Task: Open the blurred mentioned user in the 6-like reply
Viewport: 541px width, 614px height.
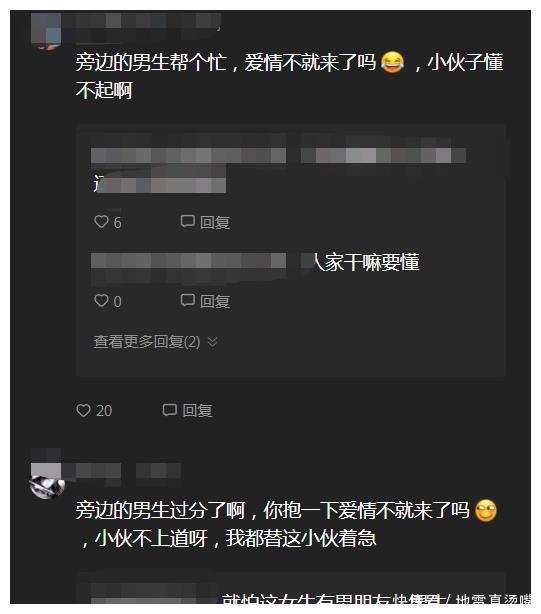Action: pos(383,155)
